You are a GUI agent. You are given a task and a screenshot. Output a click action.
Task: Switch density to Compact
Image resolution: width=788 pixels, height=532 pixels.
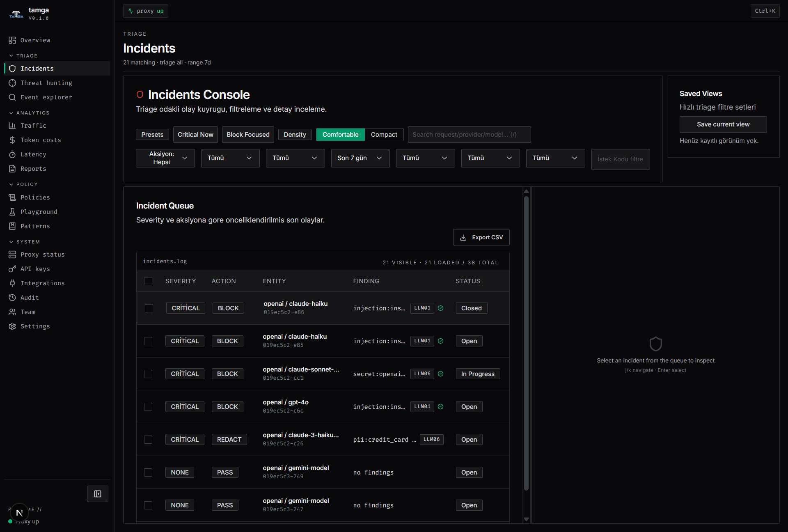384,135
